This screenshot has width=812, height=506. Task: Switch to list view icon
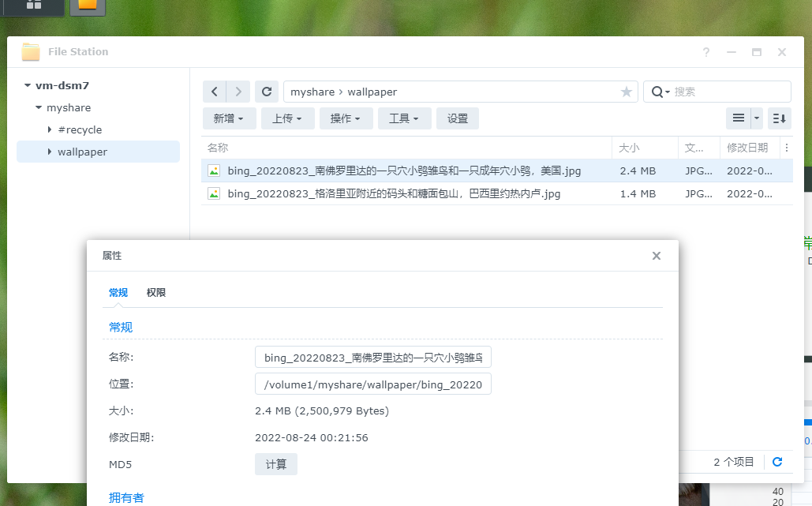click(x=739, y=118)
